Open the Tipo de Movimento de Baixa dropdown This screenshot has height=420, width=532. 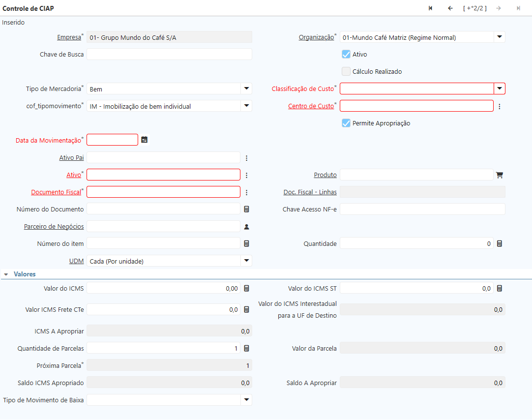point(246,400)
